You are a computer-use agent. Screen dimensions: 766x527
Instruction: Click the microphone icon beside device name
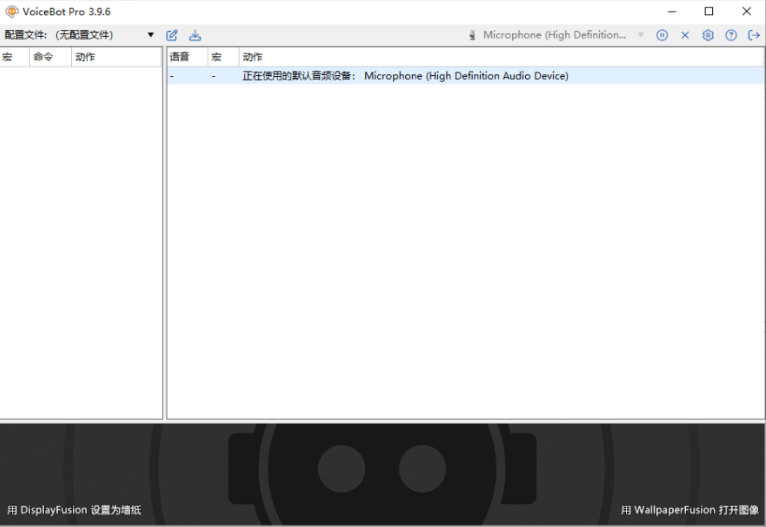(x=472, y=35)
